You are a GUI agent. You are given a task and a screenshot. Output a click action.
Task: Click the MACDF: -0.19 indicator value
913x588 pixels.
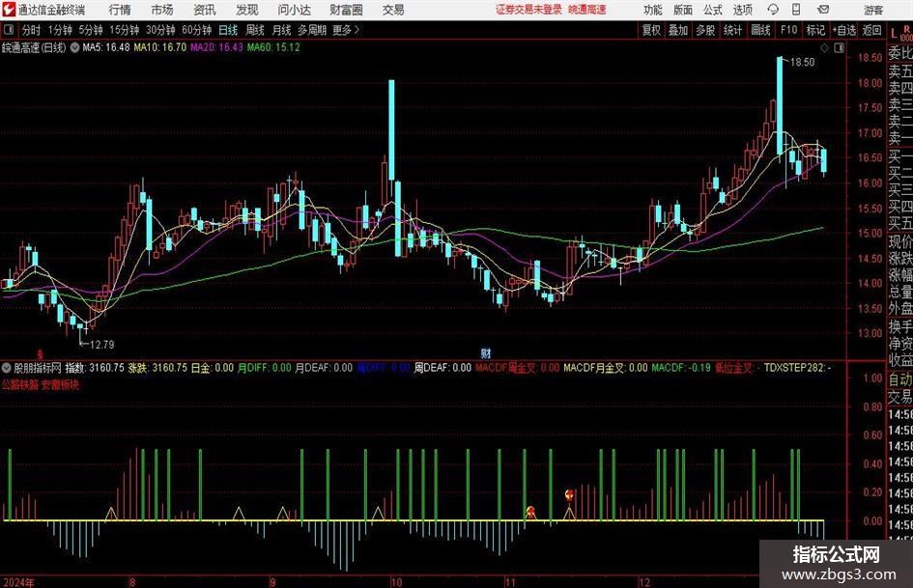[x=681, y=368]
